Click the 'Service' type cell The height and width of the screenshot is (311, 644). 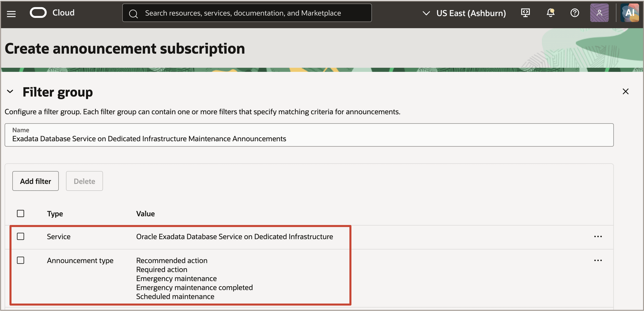point(59,237)
